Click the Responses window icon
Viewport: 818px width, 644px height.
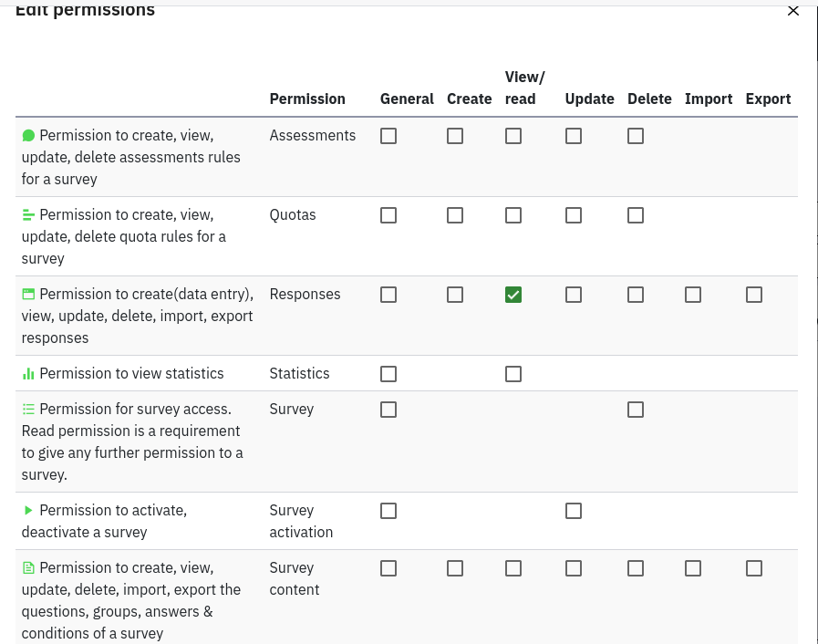28,295
